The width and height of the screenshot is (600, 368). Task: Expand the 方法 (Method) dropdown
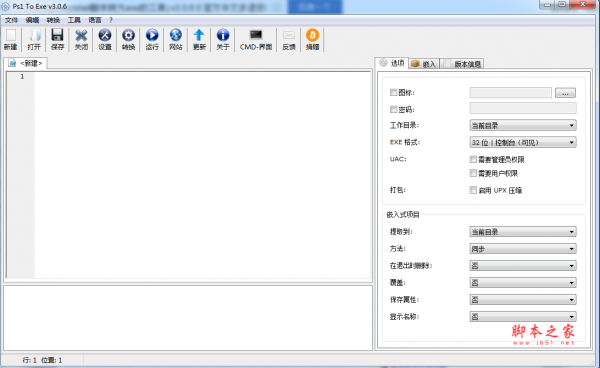pyautogui.click(x=523, y=249)
